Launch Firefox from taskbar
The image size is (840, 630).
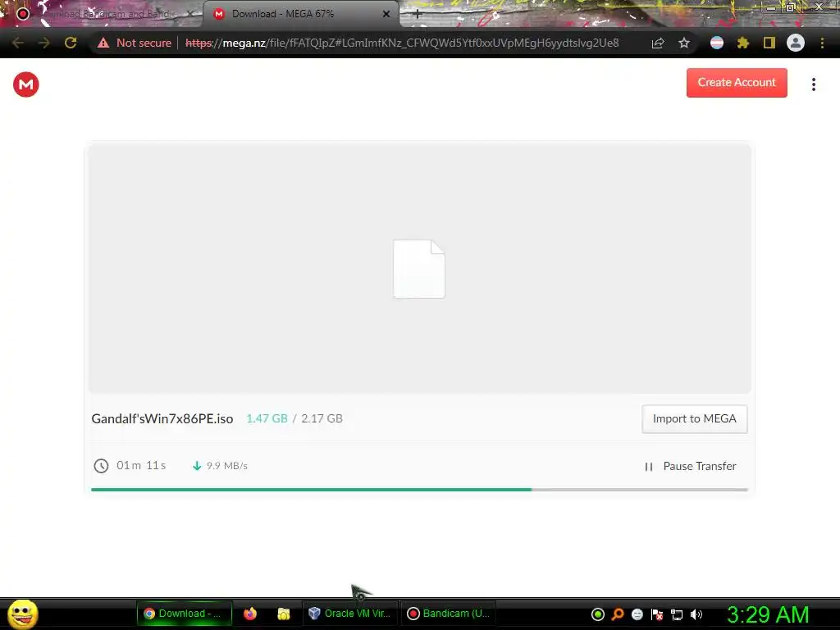250,614
